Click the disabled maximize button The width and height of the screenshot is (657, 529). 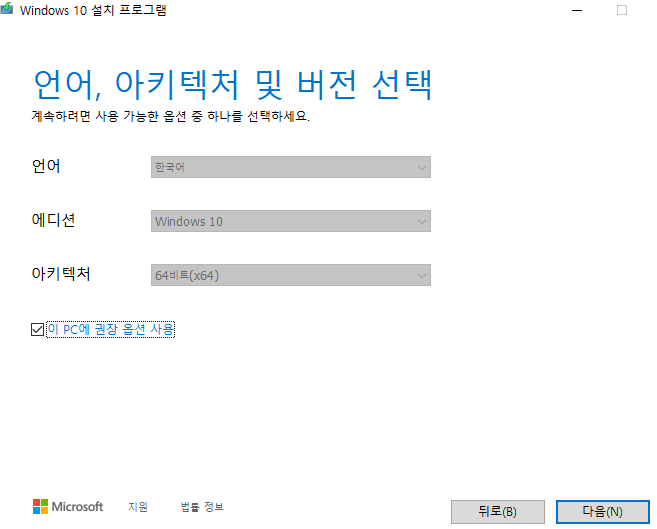(622, 10)
